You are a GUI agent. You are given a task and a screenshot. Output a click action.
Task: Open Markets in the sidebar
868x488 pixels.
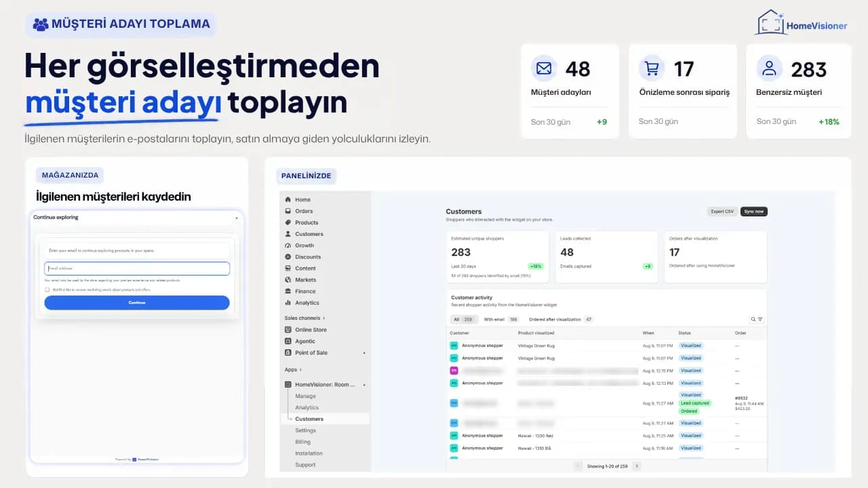[300, 280]
